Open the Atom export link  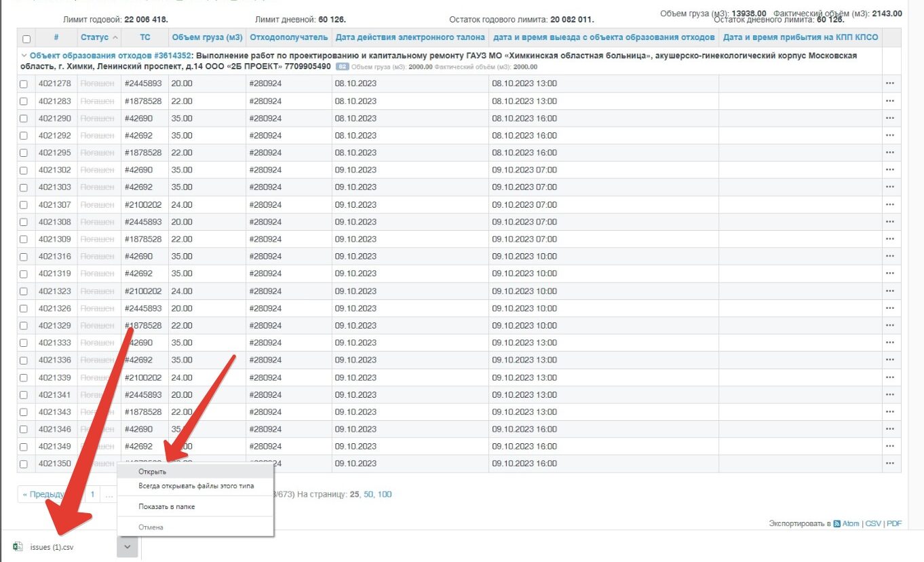coord(851,524)
